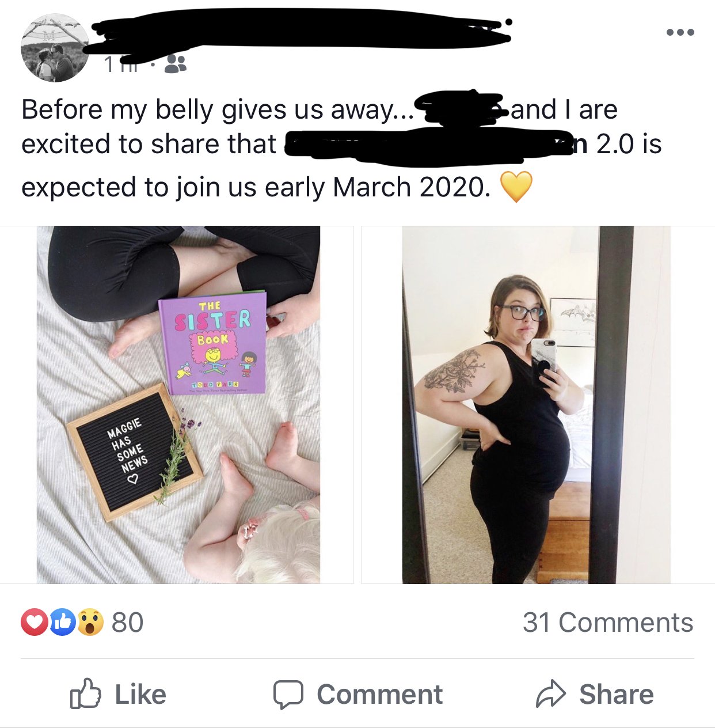Click the friends audience icon

[x=175, y=65]
